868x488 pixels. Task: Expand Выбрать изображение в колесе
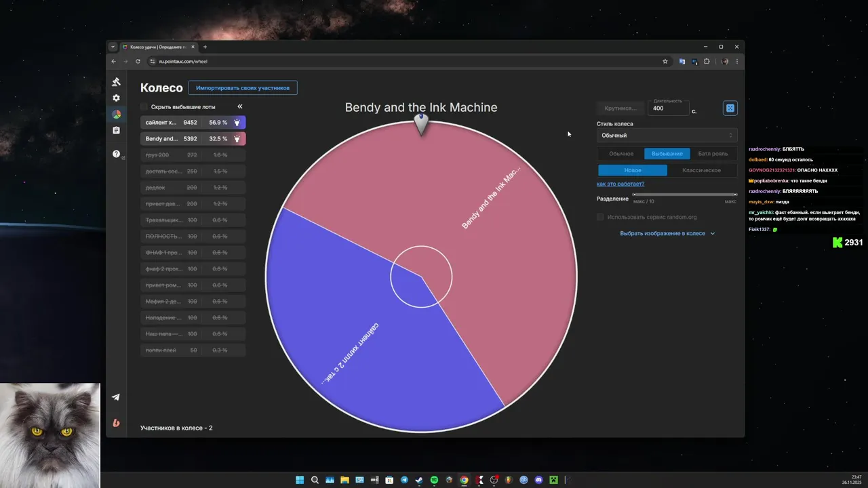coord(667,233)
